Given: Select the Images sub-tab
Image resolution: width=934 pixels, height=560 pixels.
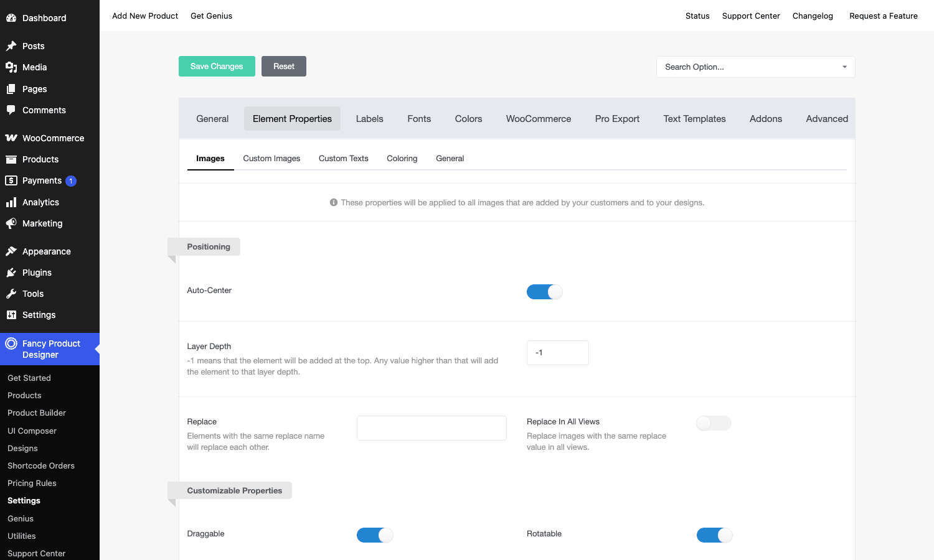Looking at the screenshot, I should click(x=210, y=159).
